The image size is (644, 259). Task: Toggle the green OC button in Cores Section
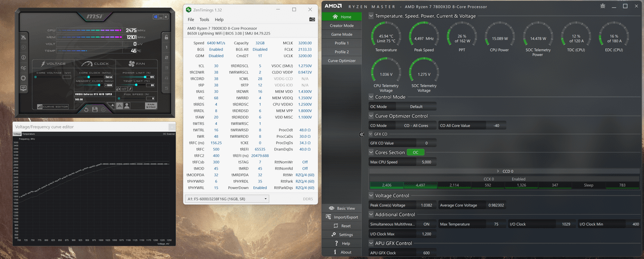pos(416,153)
